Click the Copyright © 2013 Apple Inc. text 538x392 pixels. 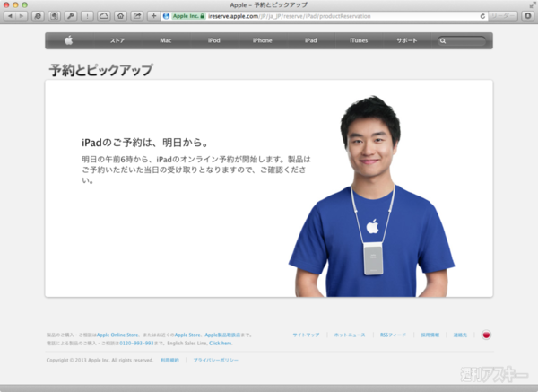(100, 360)
